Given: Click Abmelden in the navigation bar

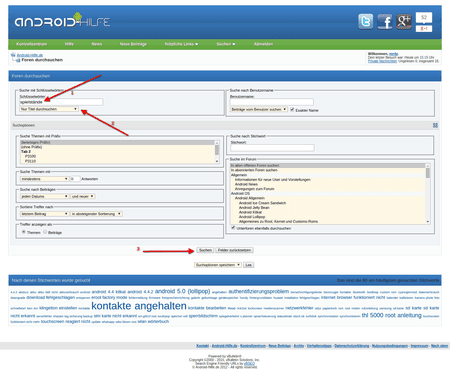Looking at the screenshot, I should tap(263, 44).
